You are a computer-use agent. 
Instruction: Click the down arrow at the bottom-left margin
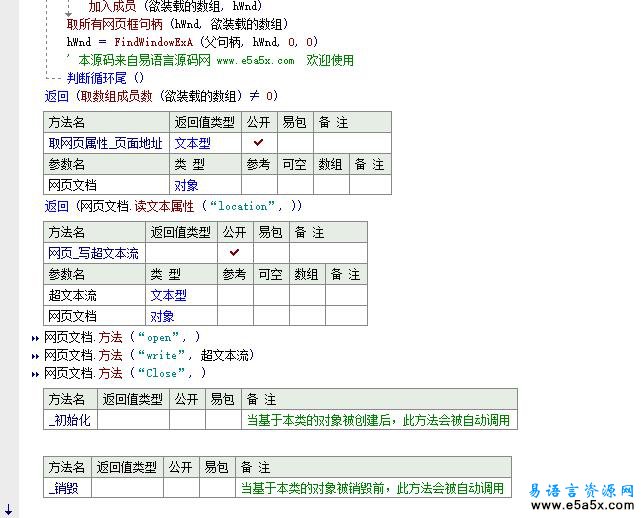click(9, 511)
